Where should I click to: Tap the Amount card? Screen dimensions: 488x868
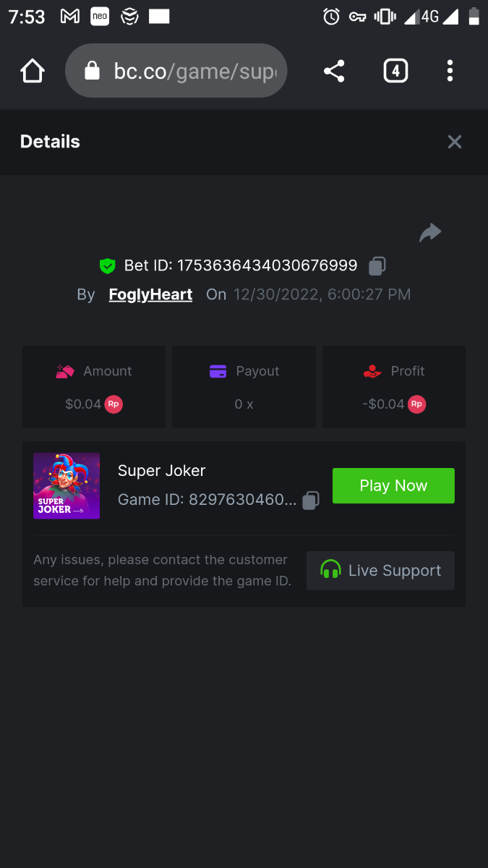click(94, 387)
